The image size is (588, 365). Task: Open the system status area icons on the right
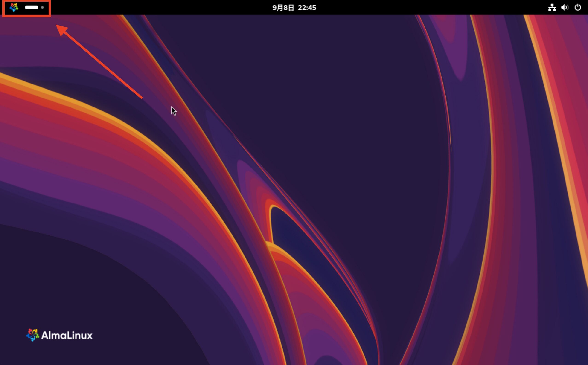pos(565,8)
